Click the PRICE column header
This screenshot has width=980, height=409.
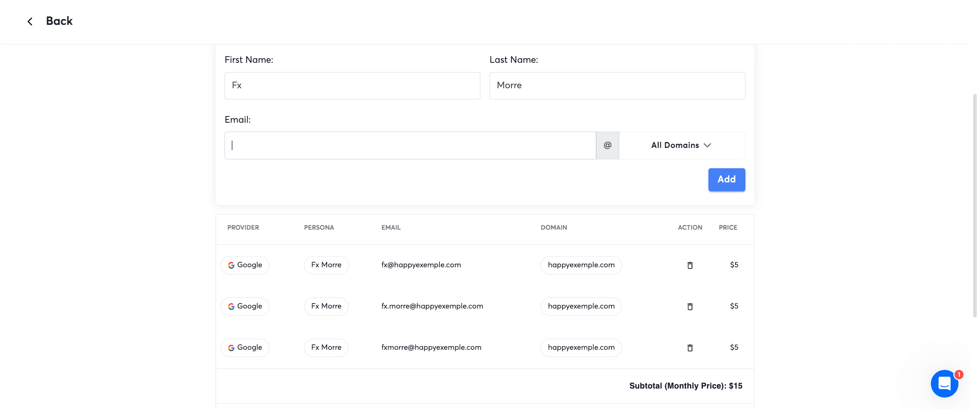point(728,227)
